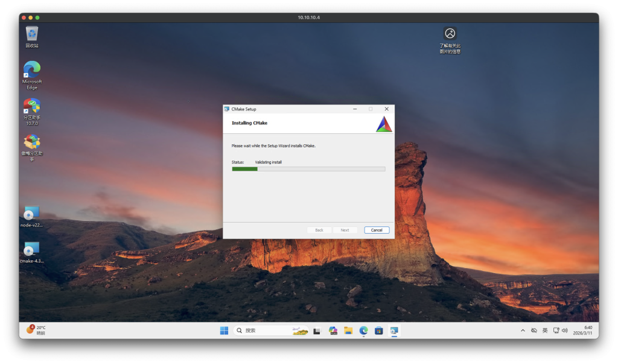The width and height of the screenshot is (618, 364).
Task: Toggle the 英 input method indicator
Action: tap(545, 330)
